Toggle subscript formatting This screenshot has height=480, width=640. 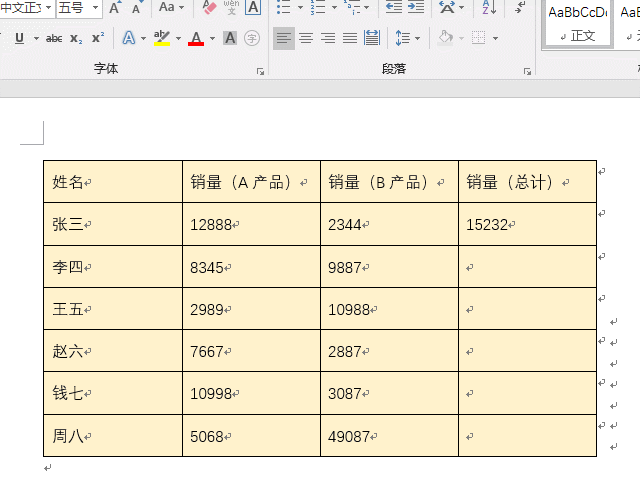tap(76, 38)
